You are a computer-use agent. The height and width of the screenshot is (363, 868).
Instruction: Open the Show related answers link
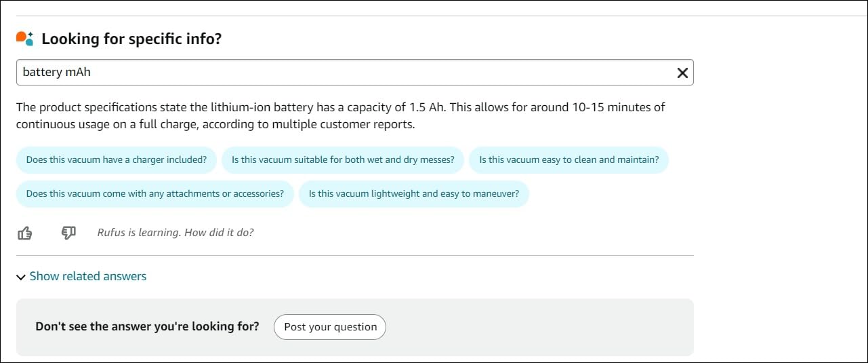(x=88, y=276)
